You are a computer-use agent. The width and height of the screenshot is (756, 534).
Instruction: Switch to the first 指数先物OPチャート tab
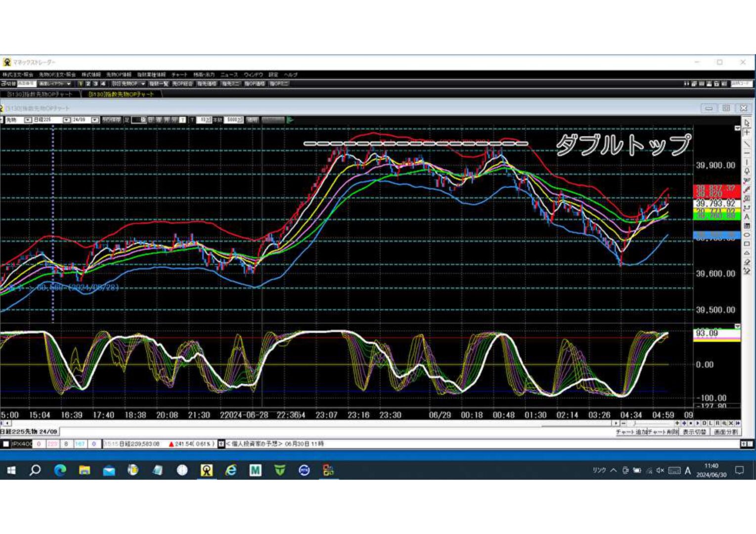pyautogui.click(x=40, y=94)
